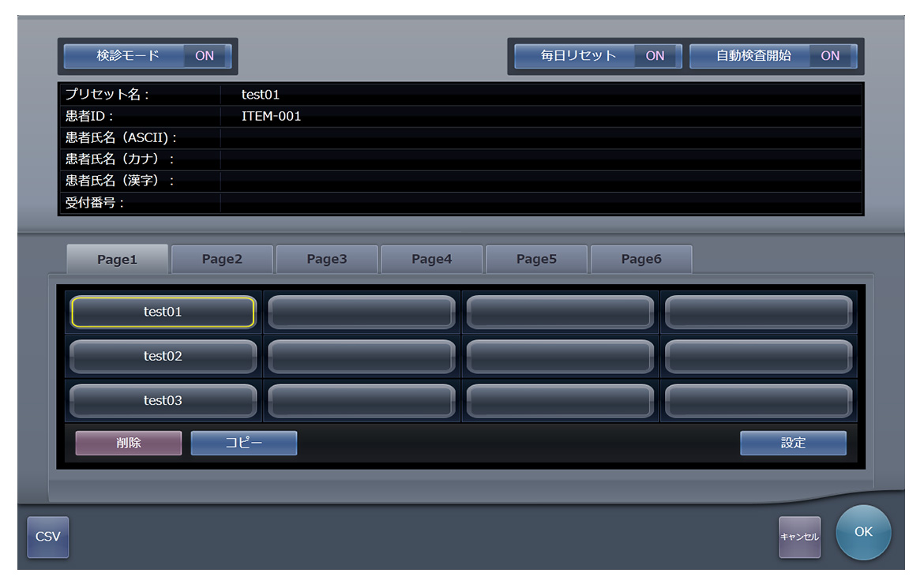Click the プリセット名 field showing test01

click(x=541, y=95)
